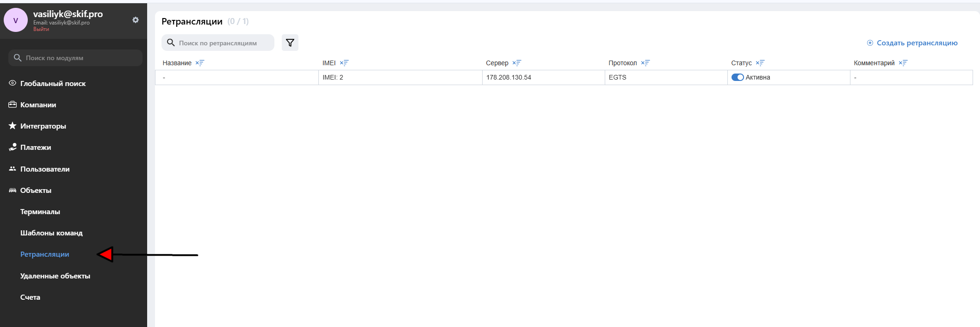The width and height of the screenshot is (980, 327).
Task: Click the Активна status text
Action: (x=758, y=77)
